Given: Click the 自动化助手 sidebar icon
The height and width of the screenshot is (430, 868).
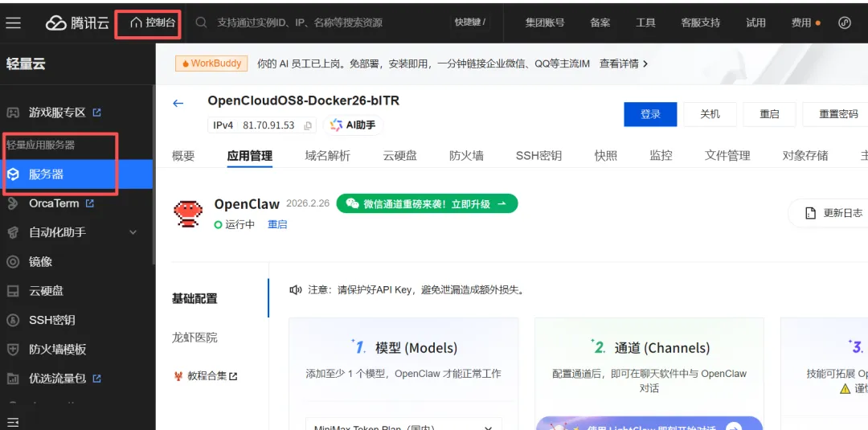Looking at the screenshot, I should [13, 232].
